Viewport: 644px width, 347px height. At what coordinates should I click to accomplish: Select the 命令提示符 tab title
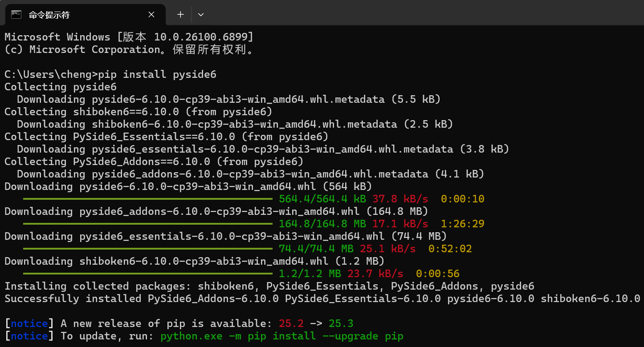click(49, 15)
